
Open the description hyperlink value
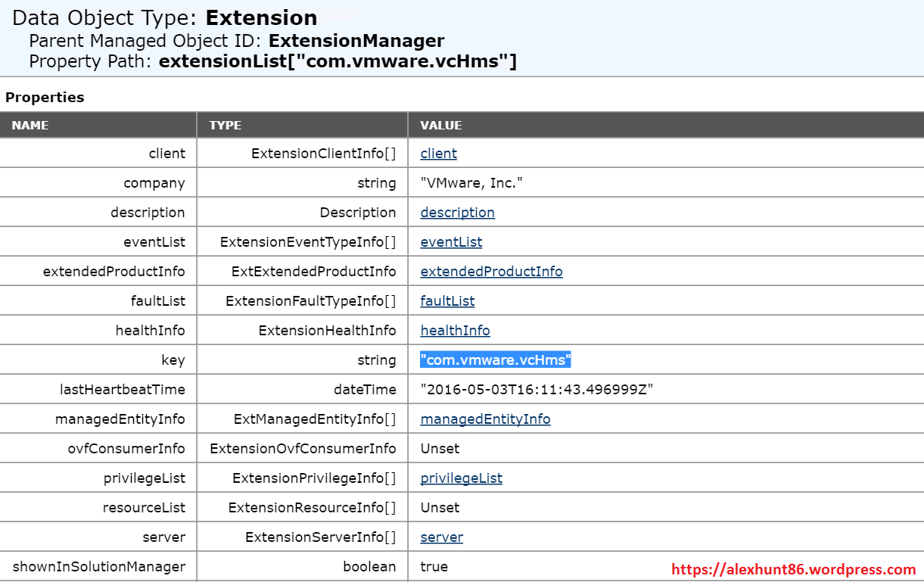coord(457,213)
